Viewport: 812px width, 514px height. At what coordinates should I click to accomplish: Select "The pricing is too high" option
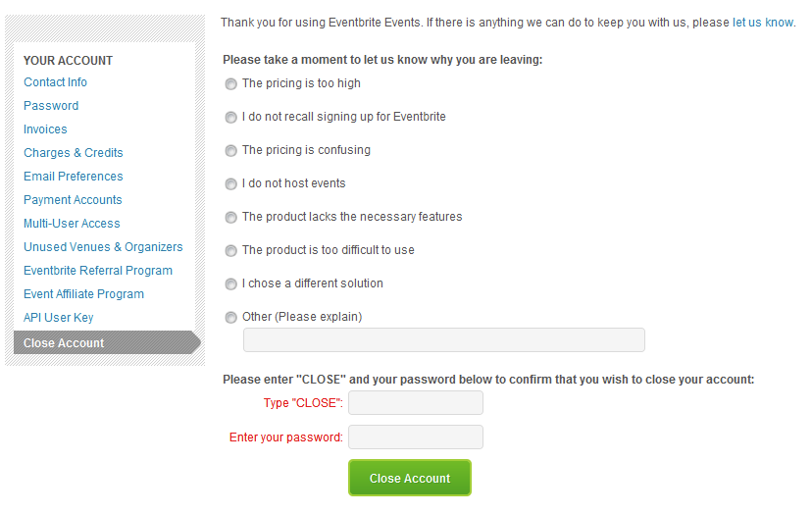pos(231,84)
